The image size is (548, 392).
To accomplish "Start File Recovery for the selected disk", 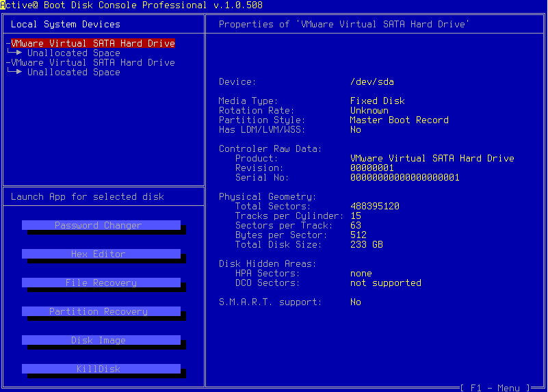I will 101,283.
